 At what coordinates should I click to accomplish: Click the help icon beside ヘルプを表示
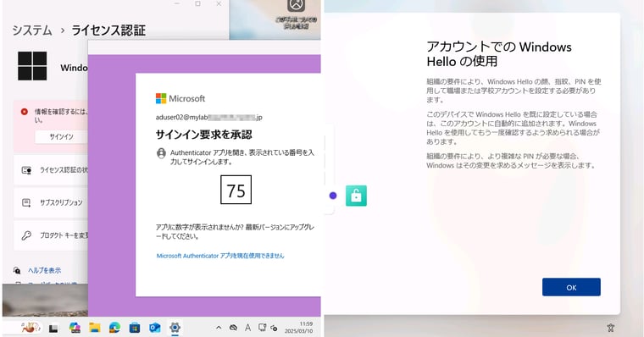(17, 270)
